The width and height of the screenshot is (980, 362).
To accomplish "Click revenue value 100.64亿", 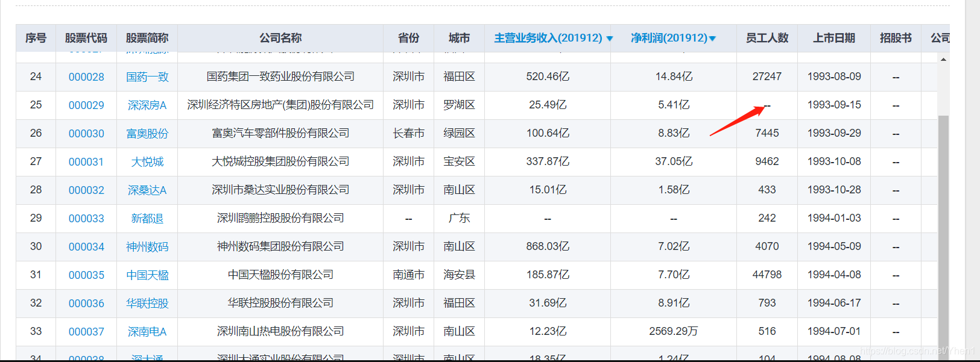I will (x=548, y=134).
